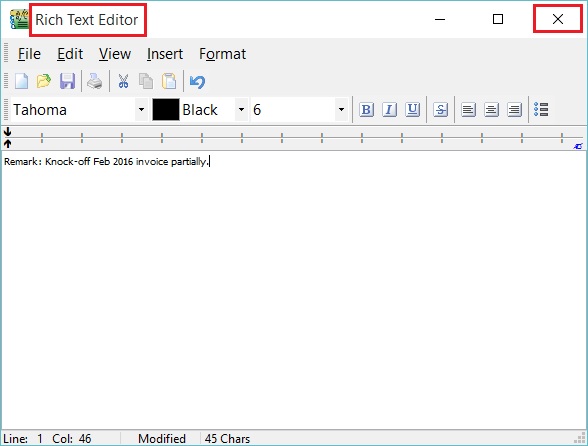Click the application icon in title bar
Image resolution: width=588 pixels, height=446 pixels.
click(19, 19)
